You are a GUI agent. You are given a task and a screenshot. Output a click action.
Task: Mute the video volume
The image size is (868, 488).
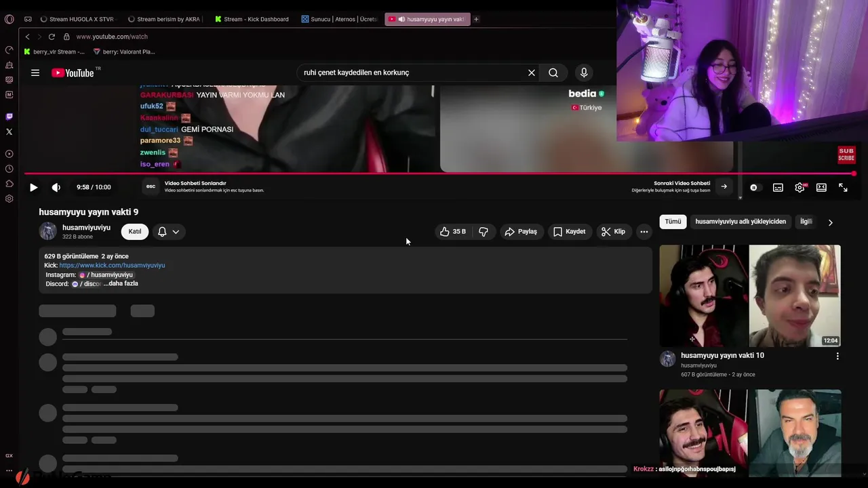tap(56, 187)
